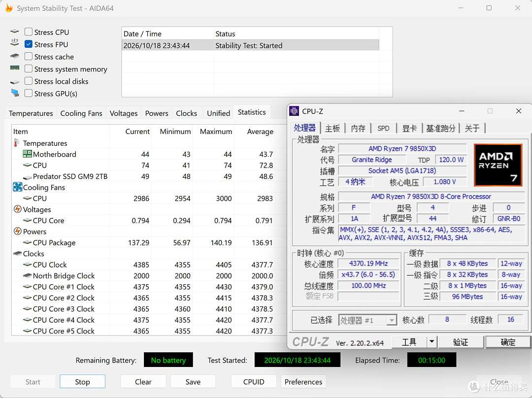Click the CPU-Z chip icon in title bar
532x398 pixels.
[x=294, y=111]
